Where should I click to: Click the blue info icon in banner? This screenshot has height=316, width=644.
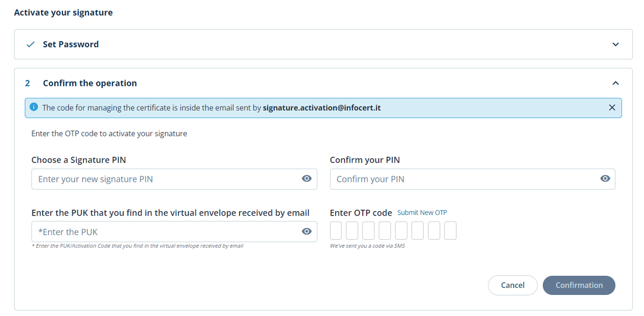[x=34, y=107]
